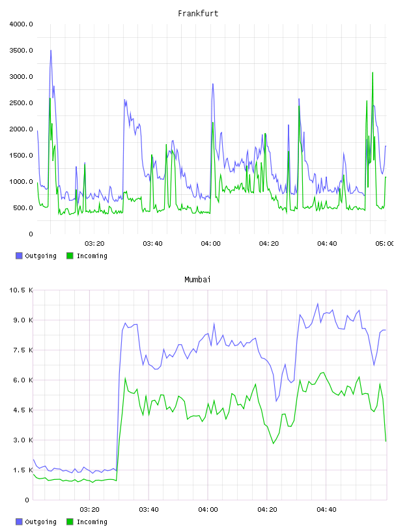Click the 03:40 time label in Frankfurt chart
Image resolution: width=396 pixels, height=532 pixels.
coord(152,244)
